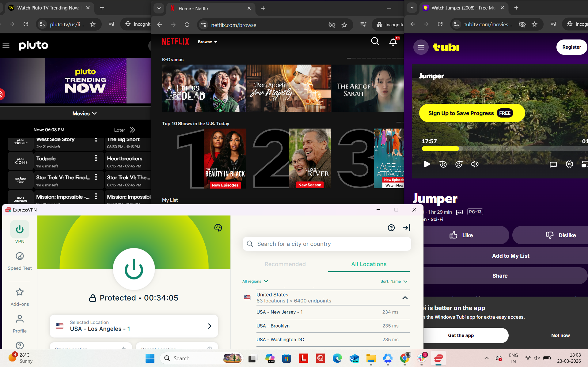Viewport: 588px width, 367px height.
Task: Open All regions filter in ExpressVPN
Action: 255,281
